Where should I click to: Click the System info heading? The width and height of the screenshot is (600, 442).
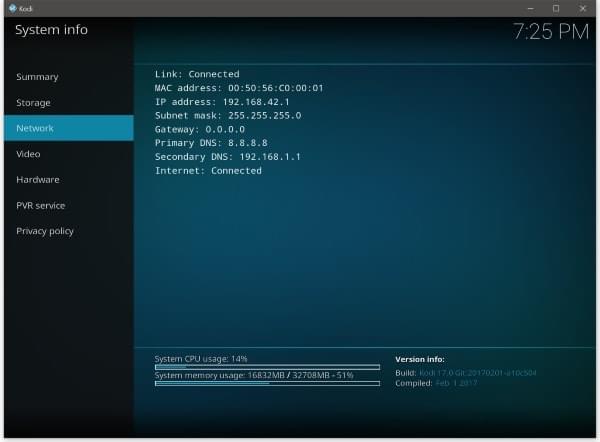click(x=51, y=30)
